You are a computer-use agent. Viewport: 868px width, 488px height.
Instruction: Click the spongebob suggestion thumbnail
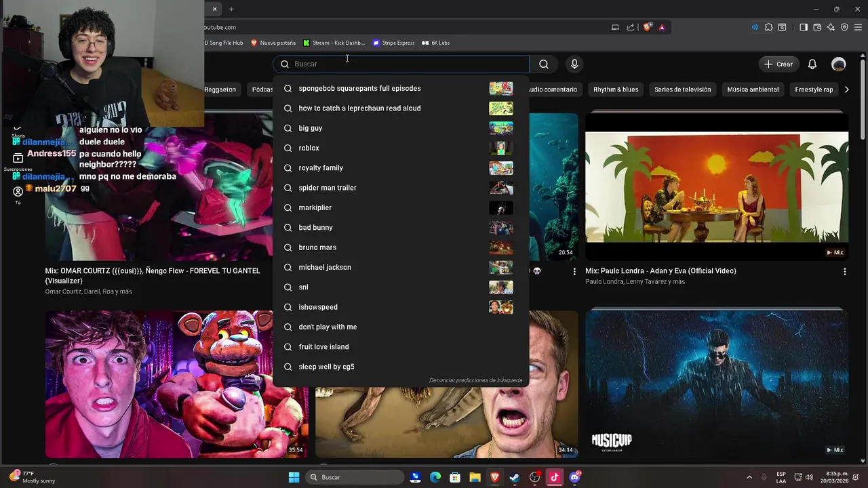click(x=501, y=88)
